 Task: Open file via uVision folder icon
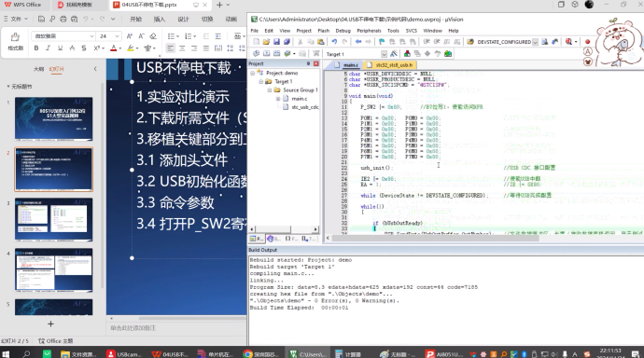click(x=266, y=42)
